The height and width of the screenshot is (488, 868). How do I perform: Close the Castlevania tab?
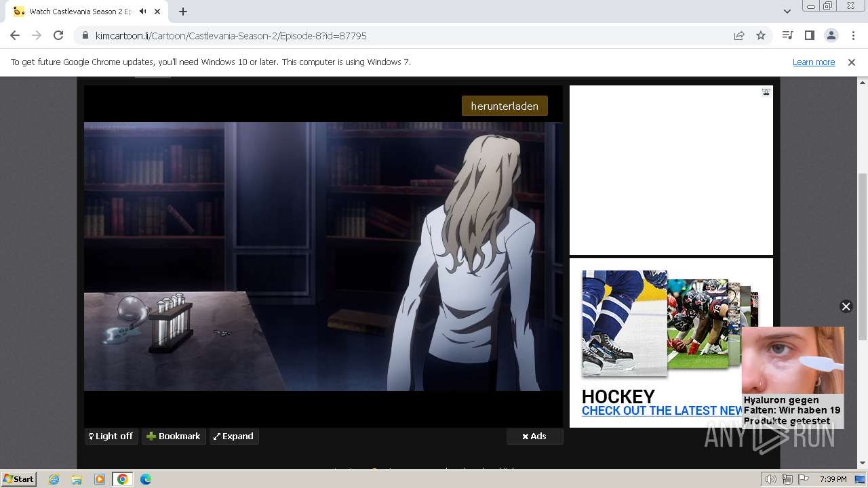tap(158, 12)
